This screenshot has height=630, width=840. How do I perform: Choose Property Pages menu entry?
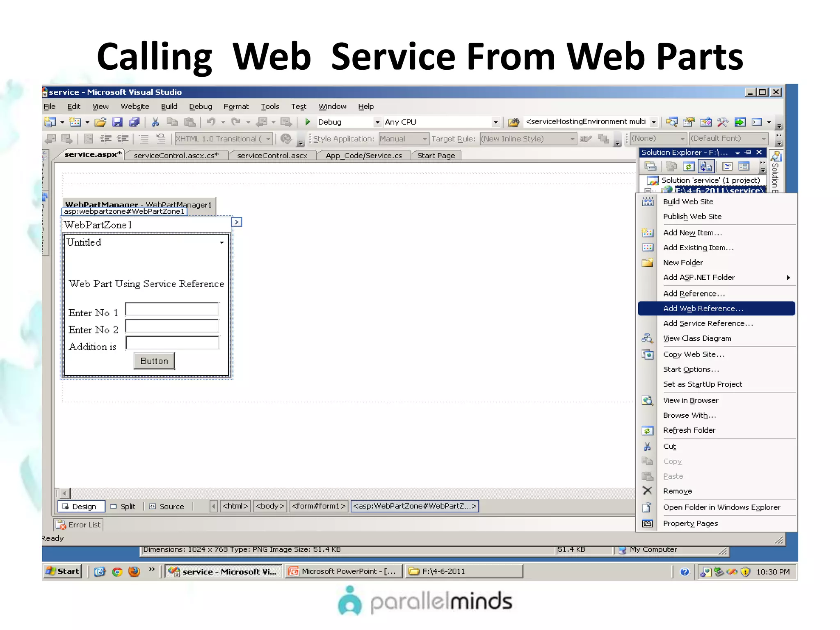click(717, 523)
